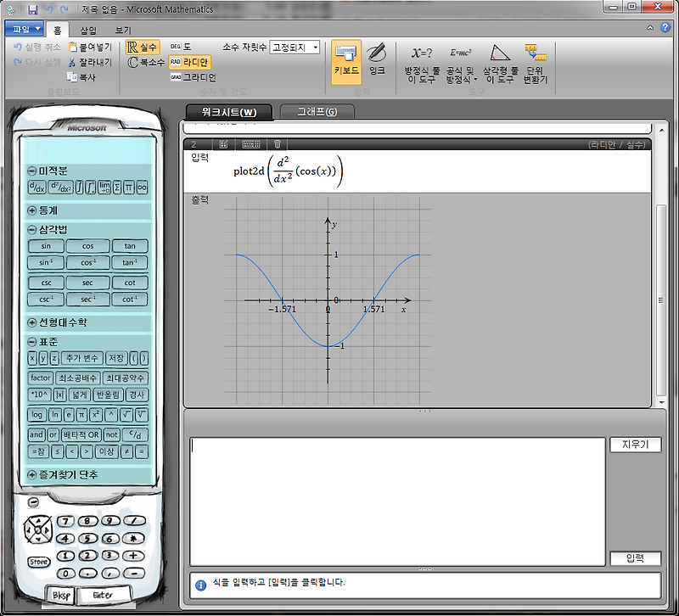Click the clear button beside the input area
This screenshot has width=679, height=616.
click(x=635, y=443)
